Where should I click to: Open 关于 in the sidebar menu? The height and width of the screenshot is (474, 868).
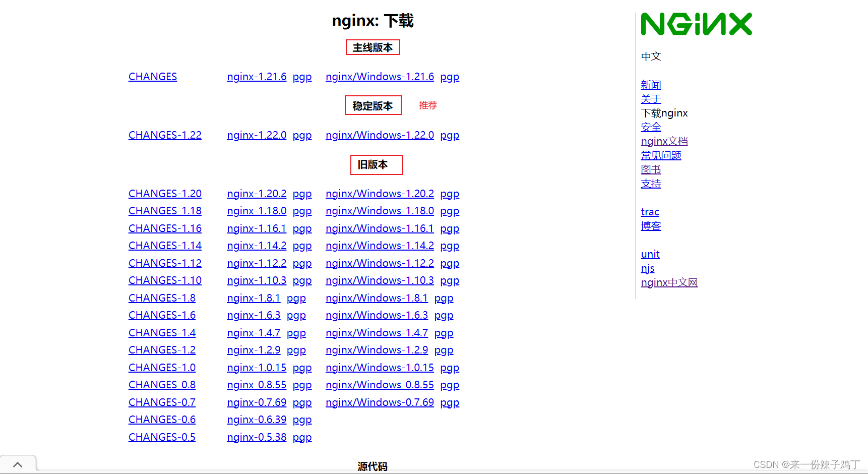[651, 99]
